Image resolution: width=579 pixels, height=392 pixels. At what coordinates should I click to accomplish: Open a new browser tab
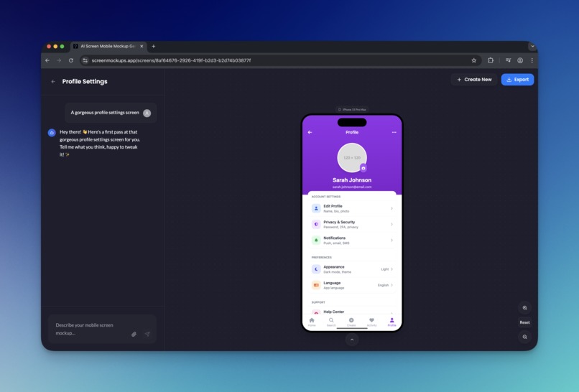[x=154, y=46]
